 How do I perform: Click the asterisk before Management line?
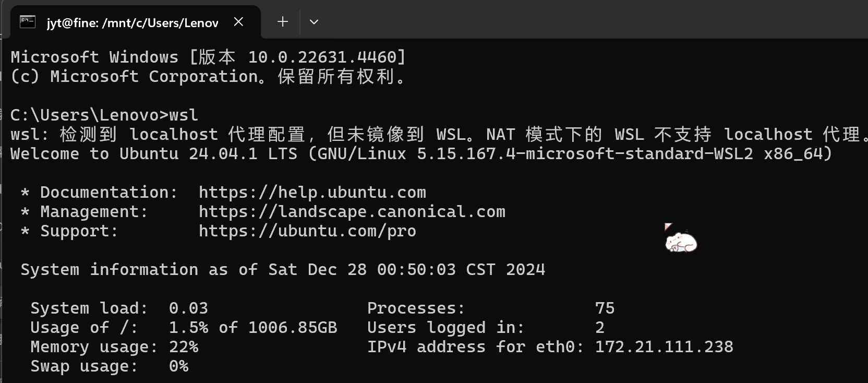23,211
